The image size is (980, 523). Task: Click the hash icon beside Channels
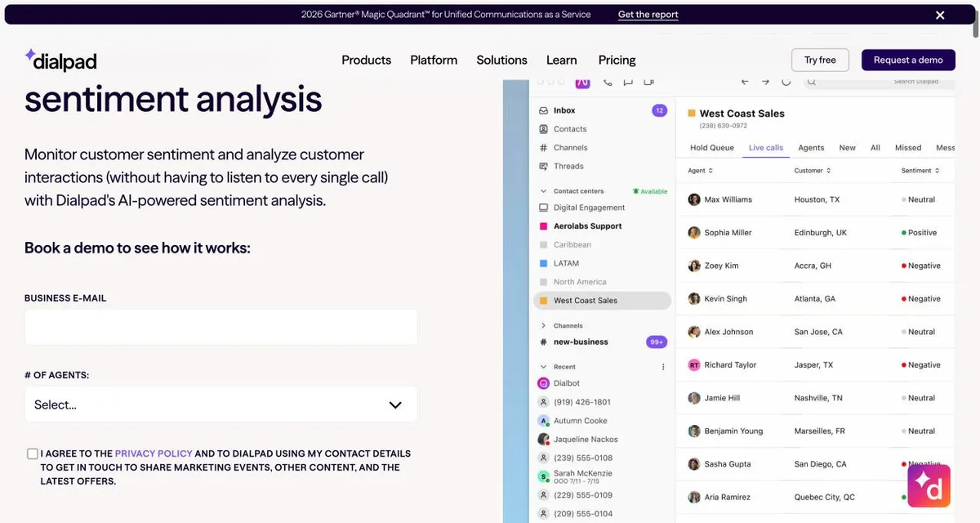pos(544,148)
